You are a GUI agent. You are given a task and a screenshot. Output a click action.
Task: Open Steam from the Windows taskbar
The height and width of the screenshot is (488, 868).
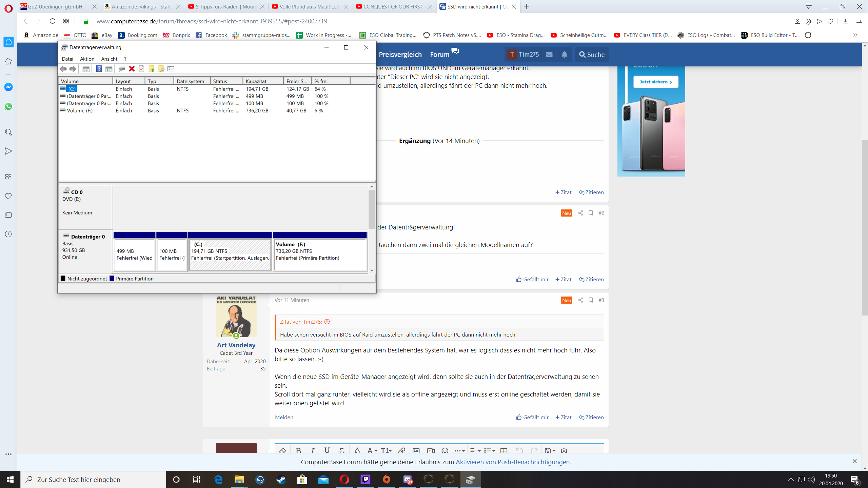pyautogui.click(x=281, y=480)
